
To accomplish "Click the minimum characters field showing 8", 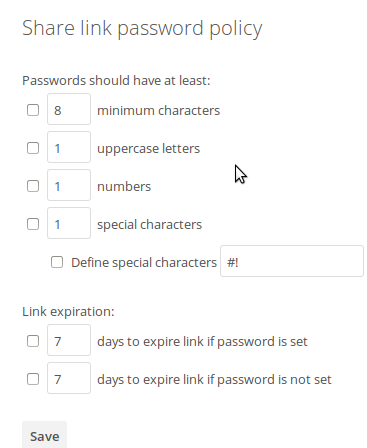I will point(69,109).
